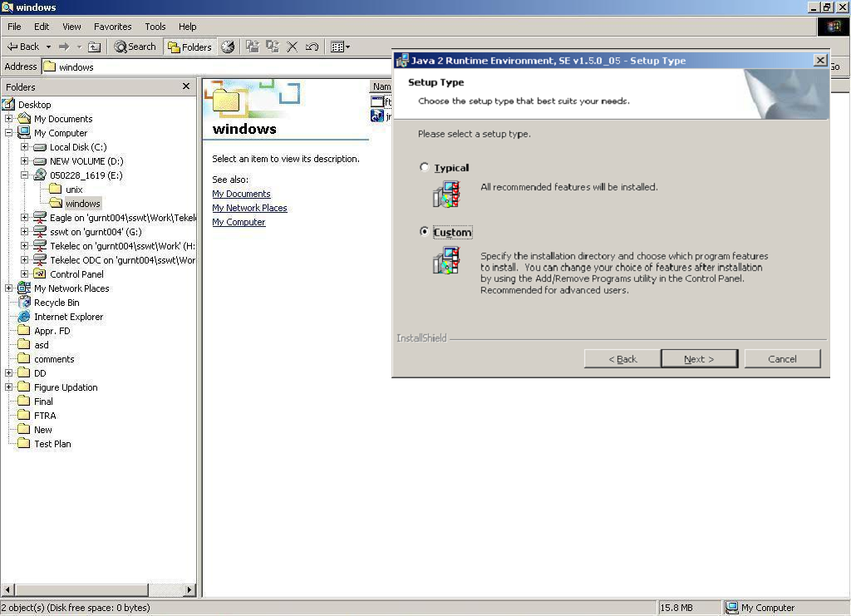Go up one folder level icon
Image resolution: width=851 pixels, height=616 pixels.
tap(95, 47)
